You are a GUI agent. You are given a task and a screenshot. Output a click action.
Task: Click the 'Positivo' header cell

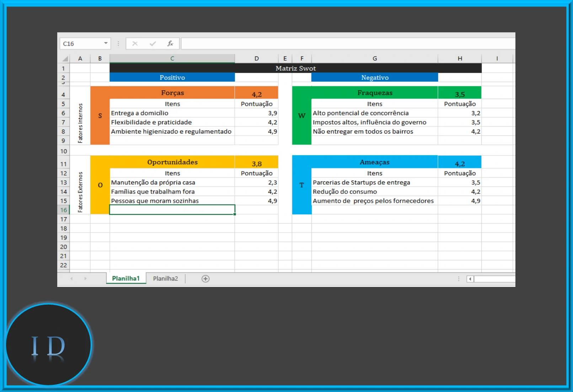pos(172,77)
